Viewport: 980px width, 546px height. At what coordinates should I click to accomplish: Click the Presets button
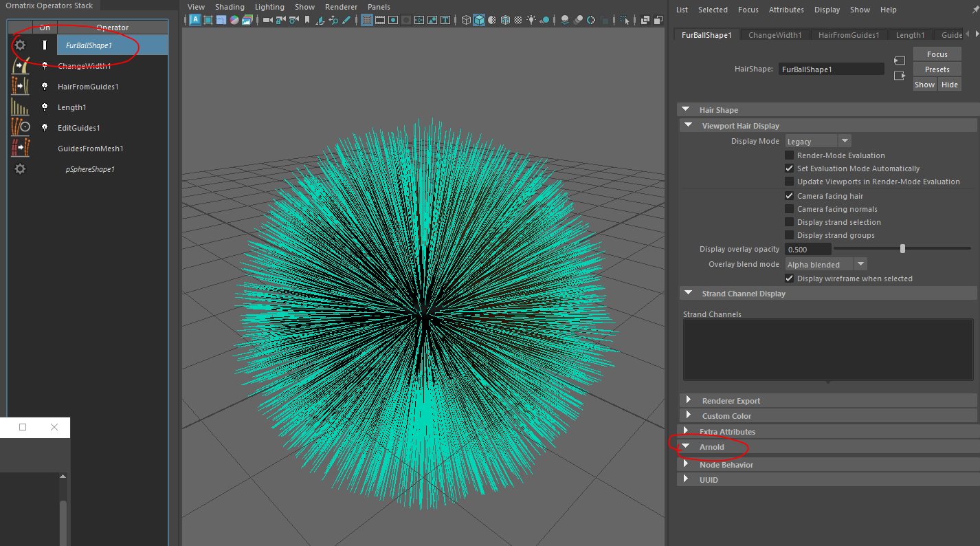[x=937, y=69]
